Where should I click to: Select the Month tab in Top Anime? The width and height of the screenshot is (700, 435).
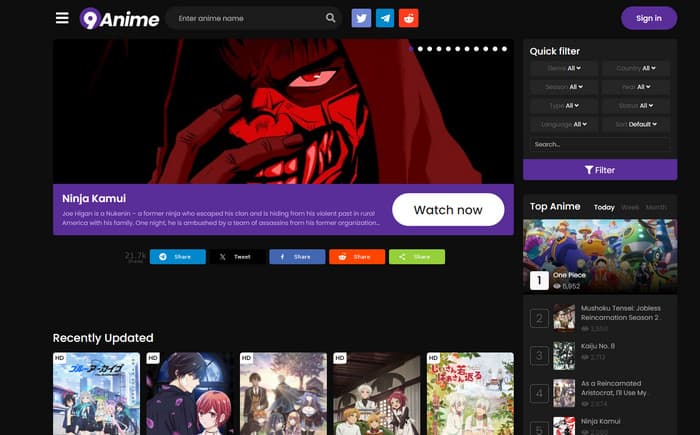coord(656,207)
